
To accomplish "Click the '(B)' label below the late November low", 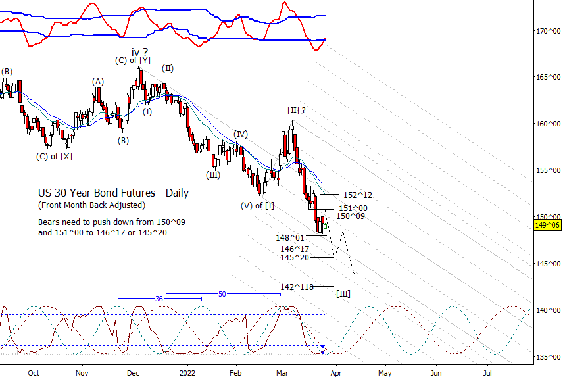I will pyautogui.click(x=123, y=141).
